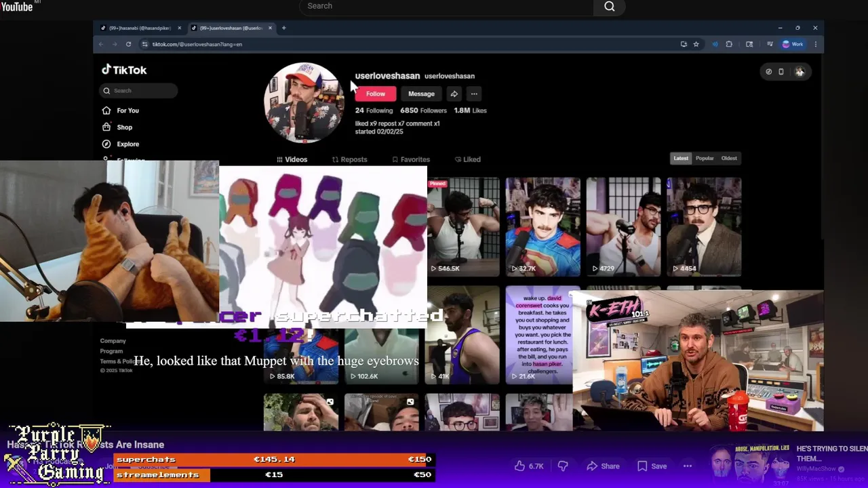Open the video with 102.6K views
This screenshot has height=488, width=868.
pyautogui.click(x=381, y=357)
